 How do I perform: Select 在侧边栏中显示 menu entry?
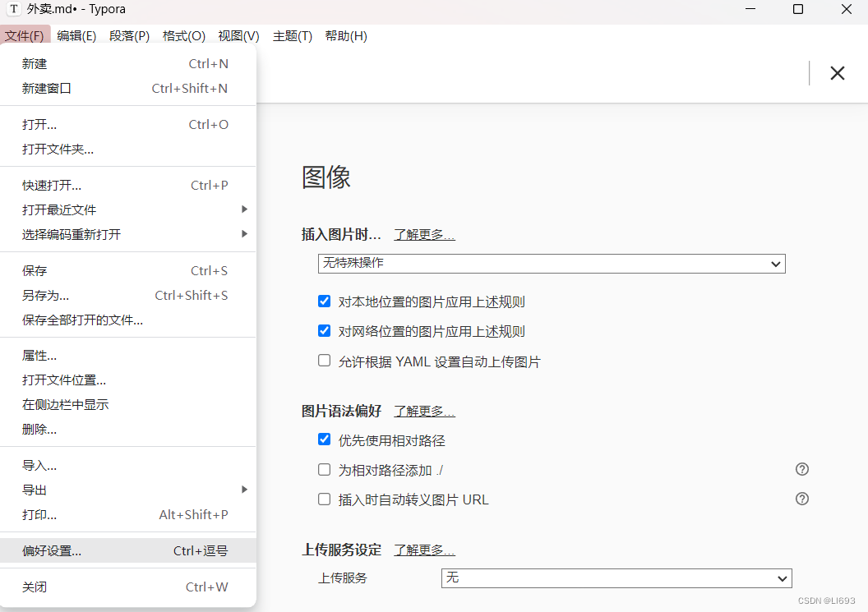click(x=128, y=404)
